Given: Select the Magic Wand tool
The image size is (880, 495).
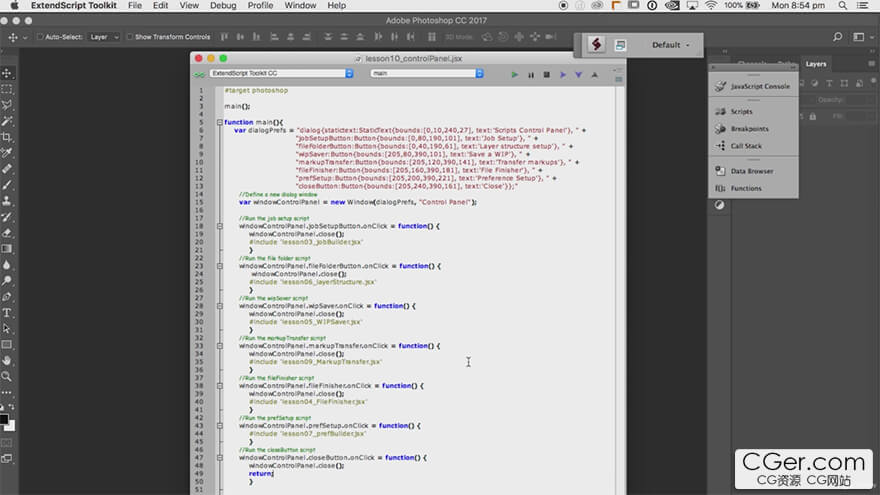Looking at the screenshot, I should (x=7, y=121).
